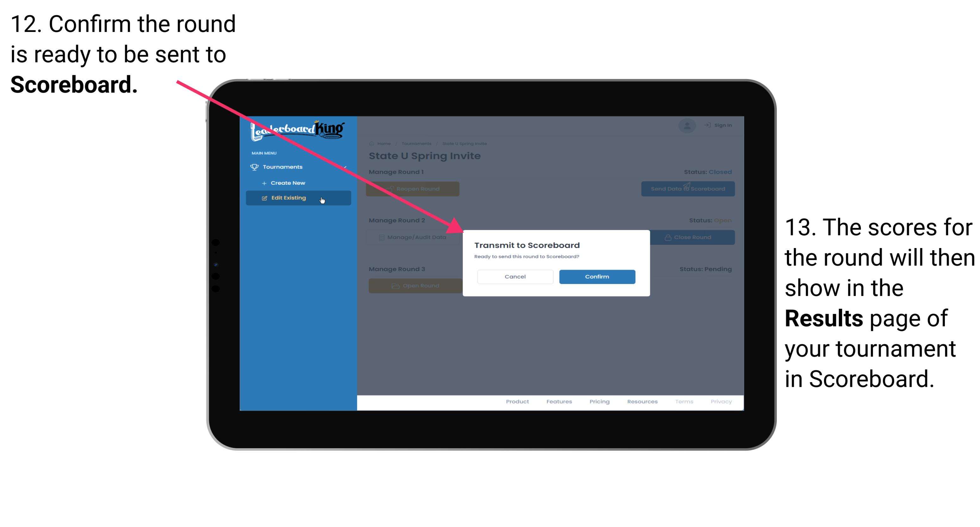
Task: Select the Tournaments menu item
Action: pos(283,167)
